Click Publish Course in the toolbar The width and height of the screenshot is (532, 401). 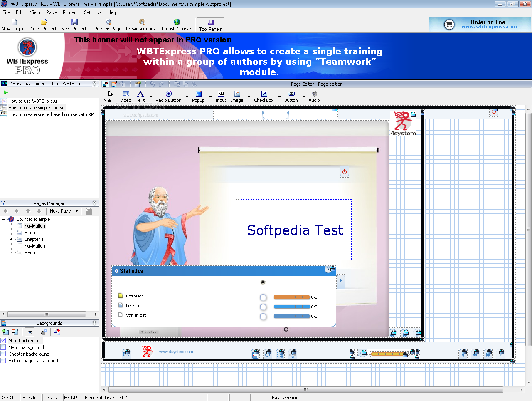(x=176, y=25)
